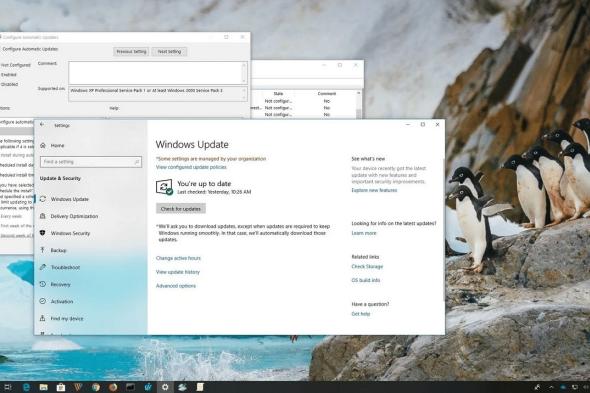This screenshot has height=393, width=590.
Task: Click the Check for updates button
Action: tap(181, 209)
